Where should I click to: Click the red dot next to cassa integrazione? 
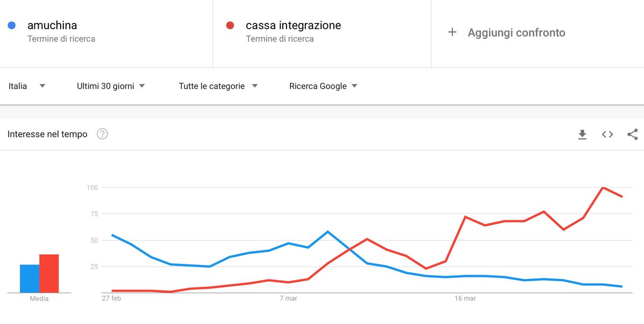point(230,25)
